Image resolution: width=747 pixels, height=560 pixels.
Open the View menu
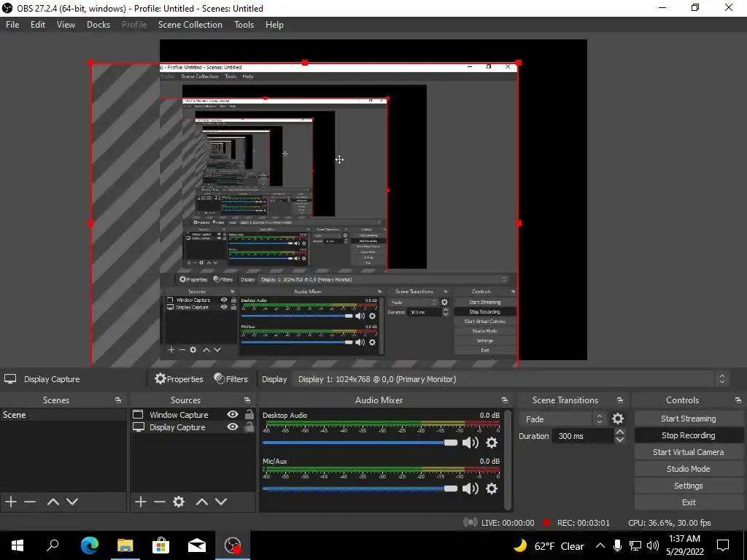tap(66, 25)
